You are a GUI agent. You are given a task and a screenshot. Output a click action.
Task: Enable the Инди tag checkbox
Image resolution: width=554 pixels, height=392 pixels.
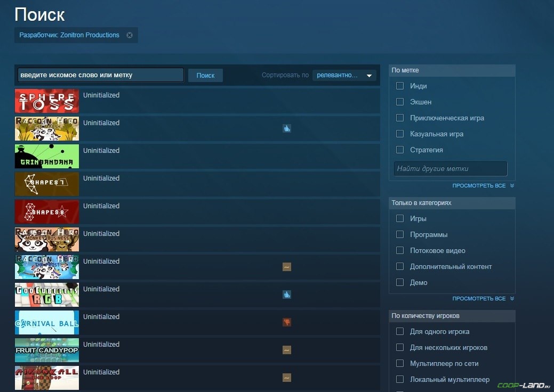point(400,86)
